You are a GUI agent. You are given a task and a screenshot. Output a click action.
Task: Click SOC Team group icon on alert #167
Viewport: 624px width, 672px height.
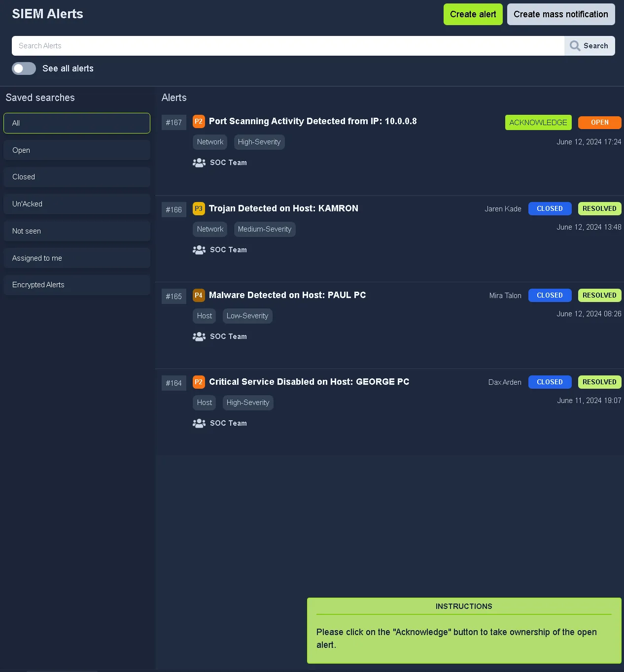pos(199,163)
